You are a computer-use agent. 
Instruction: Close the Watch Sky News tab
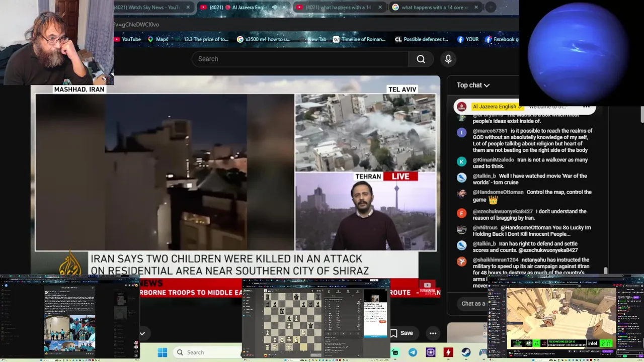[188, 8]
